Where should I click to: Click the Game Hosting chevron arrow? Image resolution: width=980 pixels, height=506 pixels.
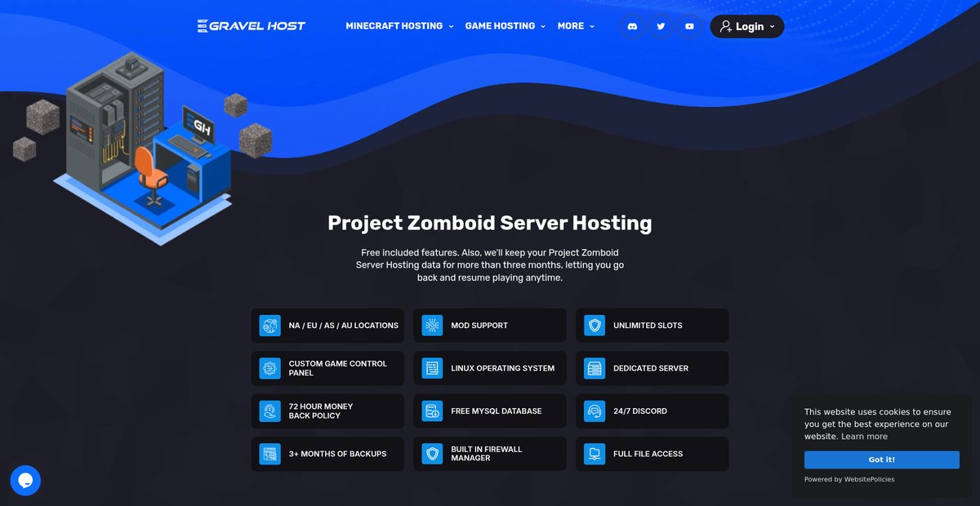click(542, 27)
